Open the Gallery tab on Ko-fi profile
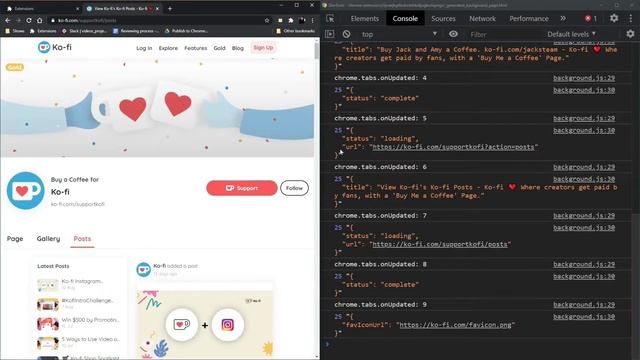The image size is (640, 360). (48, 239)
